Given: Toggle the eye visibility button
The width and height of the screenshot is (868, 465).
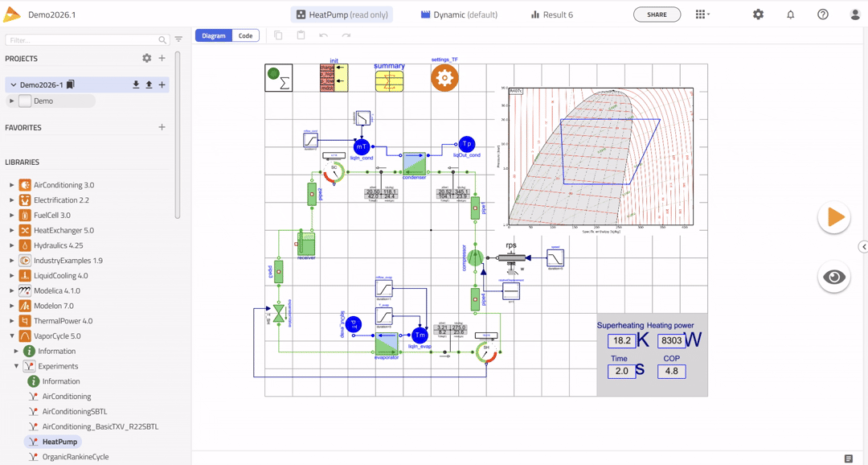Looking at the screenshot, I should (834, 278).
